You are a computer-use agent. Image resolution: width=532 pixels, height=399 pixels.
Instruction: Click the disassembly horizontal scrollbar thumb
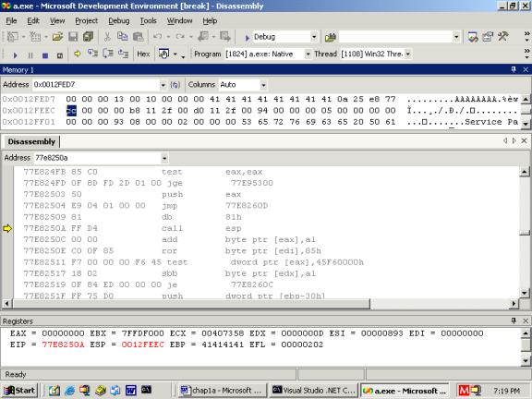coord(192,303)
